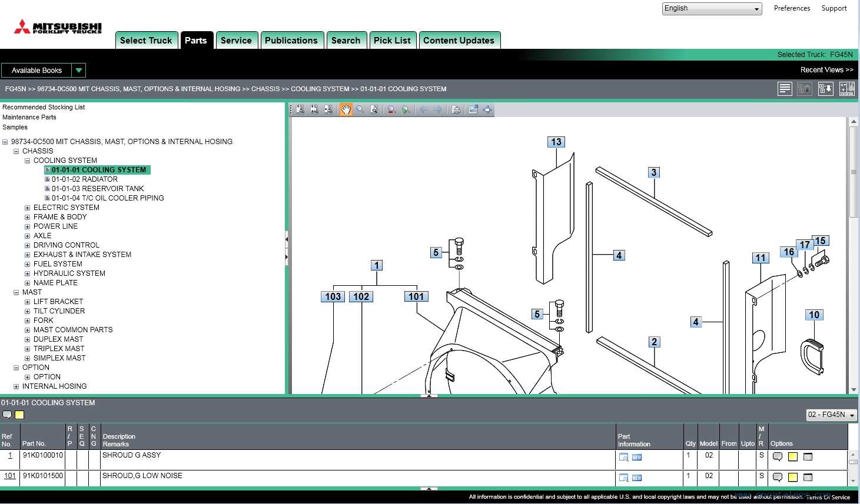Click callout 10 in the diagram
The height and width of the screenshot is (504, 860).
[814, 315]
